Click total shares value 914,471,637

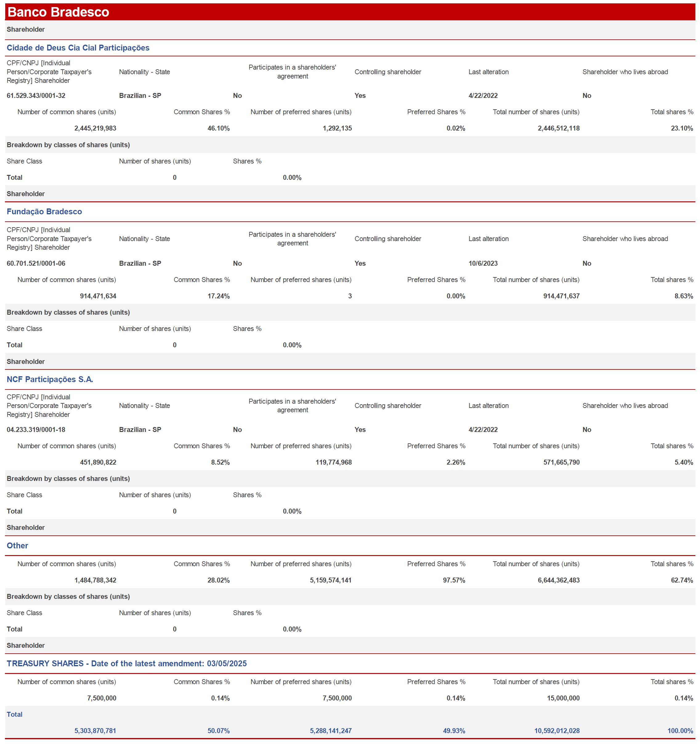point(561,296)
